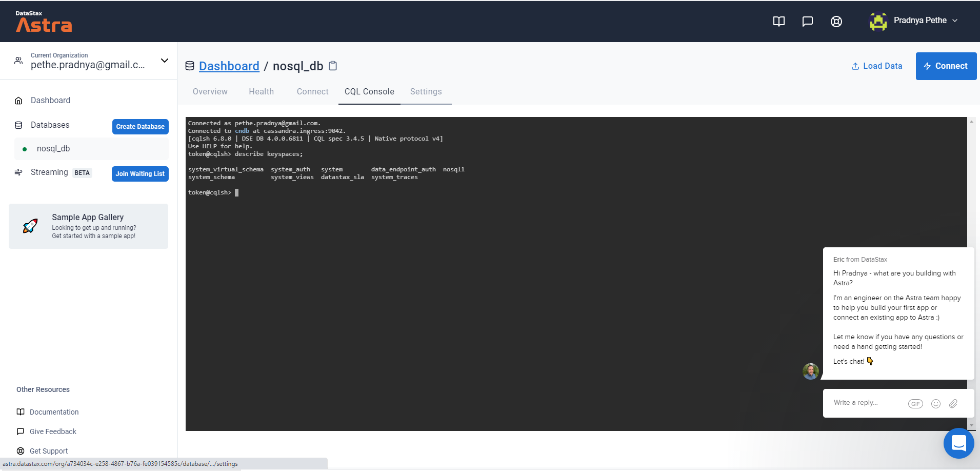Click the help support icon in top bar
The width and height of the screenshot is (980, 471).
click(x=836, y=21)
